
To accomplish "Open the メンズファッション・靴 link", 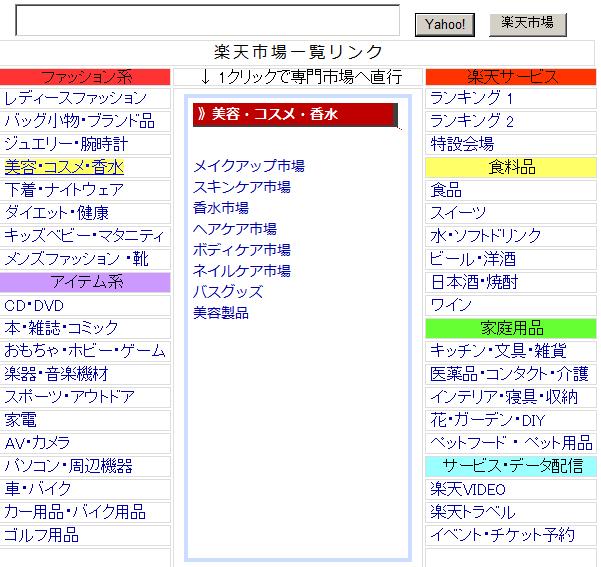I will pos(76,259).
